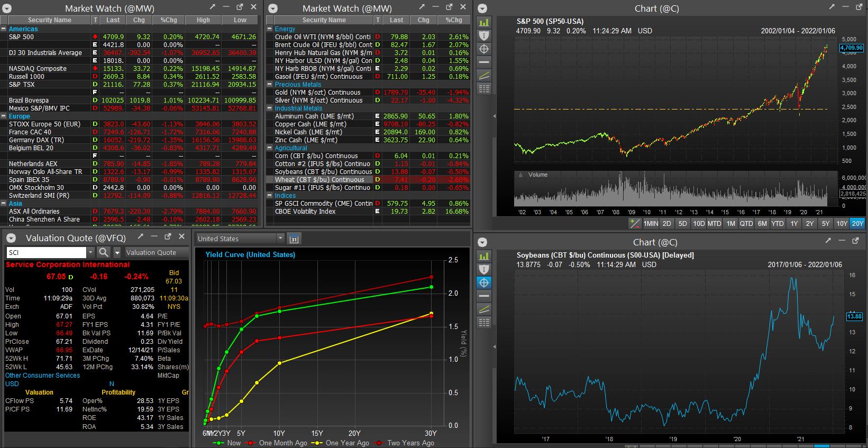Click the pin arrow icon of Energy Market Watch
The height and width of the screenshot is (448, 868).
coord(422,7)
